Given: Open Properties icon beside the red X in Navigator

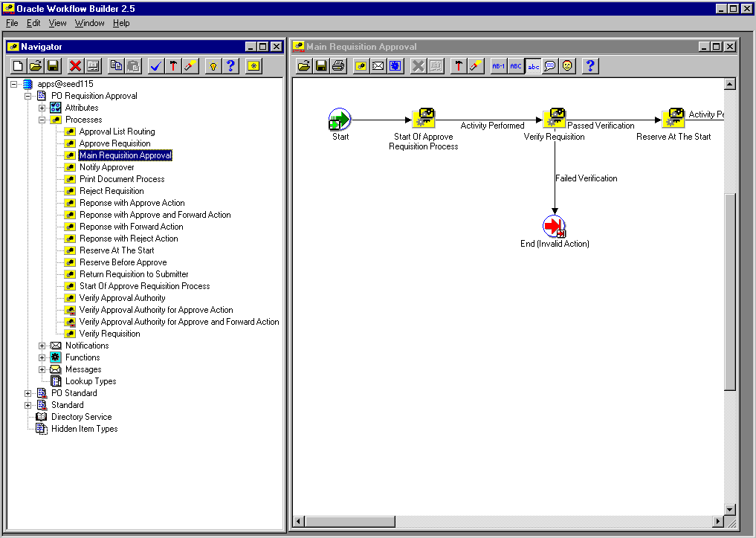Looking at the screenshot, I should pos(93,66).
